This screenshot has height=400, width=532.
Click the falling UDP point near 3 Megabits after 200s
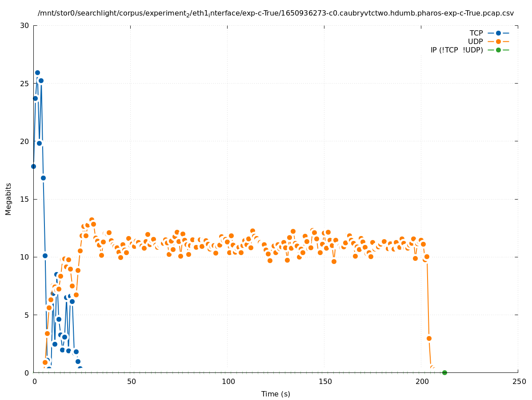tap(429, 338)
